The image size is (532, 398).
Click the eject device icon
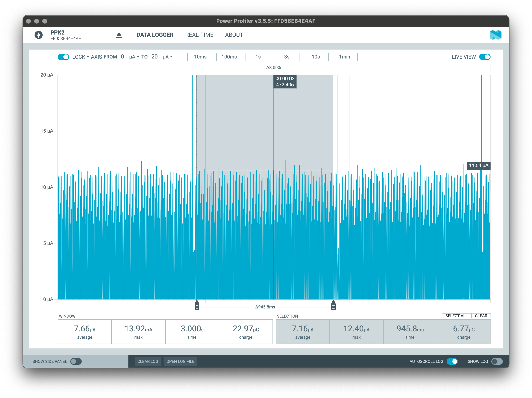119,35
